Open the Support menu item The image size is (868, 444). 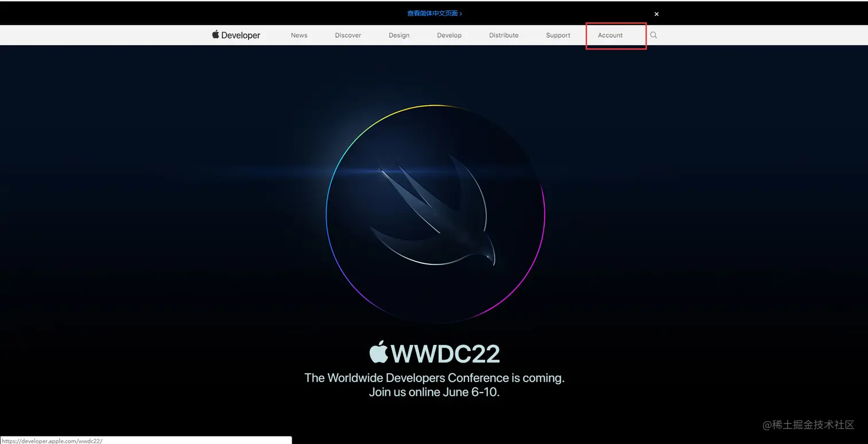click(558, 35)
